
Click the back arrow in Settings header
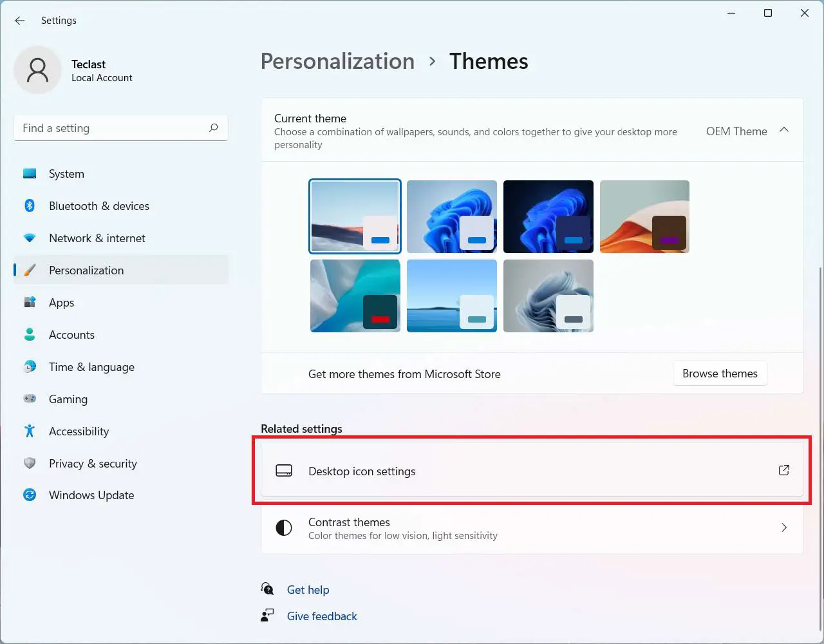pos(20,21)
